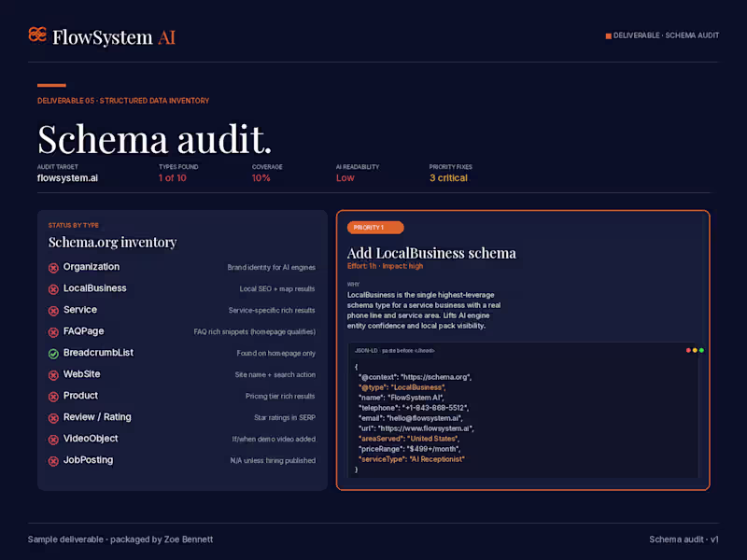This screenshot has width=747, height=560.
Task: Click the green check icon beside BreadcrumbList
Action: point(53,354)
